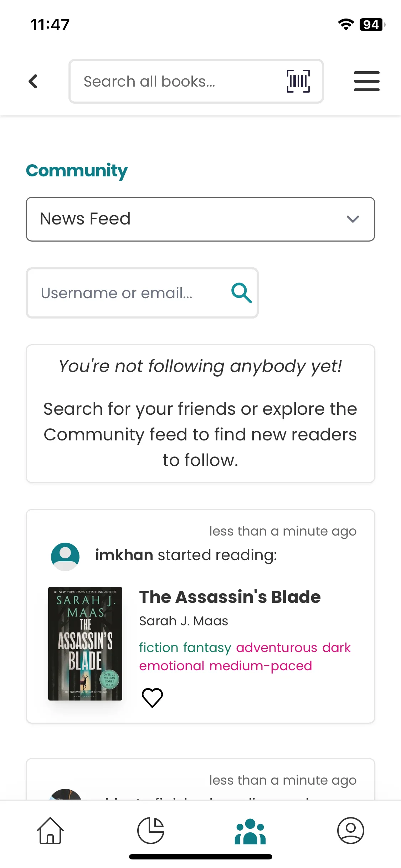Tap the medium-paced tag
401x868 pixels.
pos(261,666)
